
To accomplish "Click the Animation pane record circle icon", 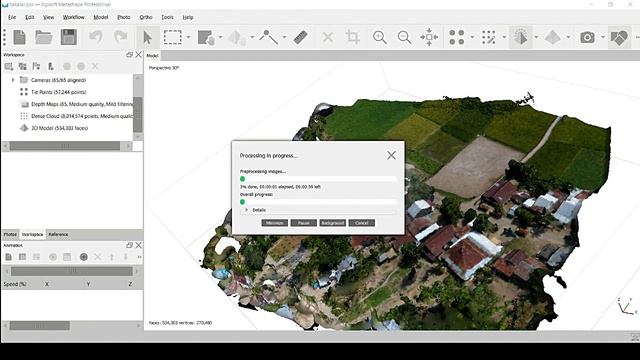I will point(84,257).
